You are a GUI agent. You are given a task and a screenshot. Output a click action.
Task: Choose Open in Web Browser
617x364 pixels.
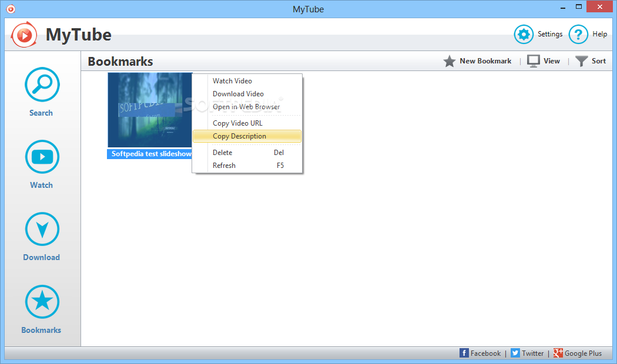point(247,106)
